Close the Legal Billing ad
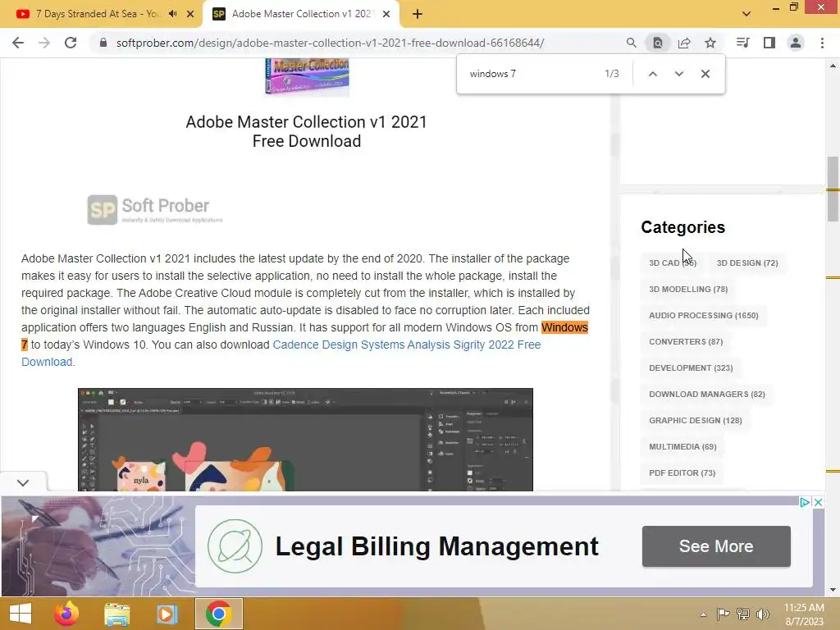840x630 pixels. pyautogui.click(x=818, y=503)
